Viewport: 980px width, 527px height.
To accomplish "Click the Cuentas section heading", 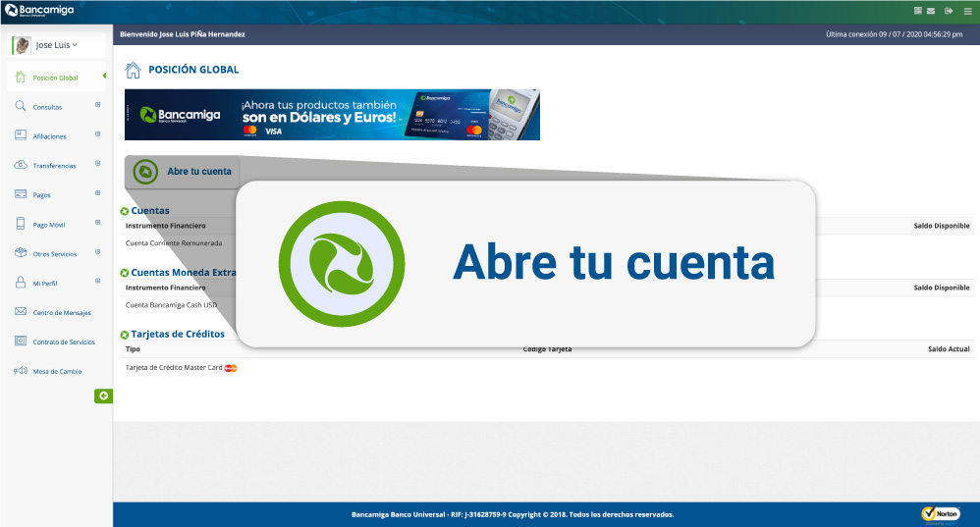I will tap(150, 210).
